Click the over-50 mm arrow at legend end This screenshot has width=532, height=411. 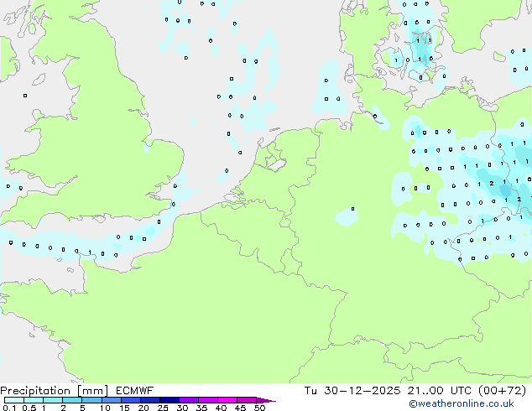point(266,400)
